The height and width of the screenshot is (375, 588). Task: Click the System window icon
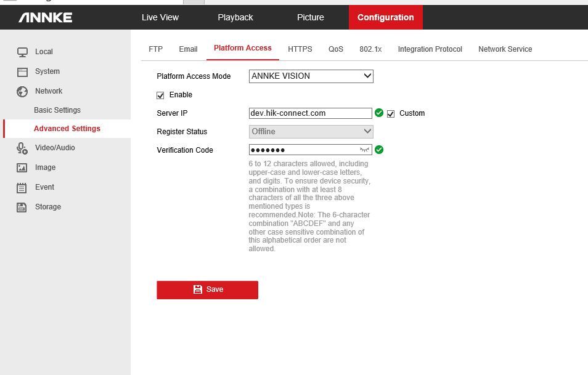(x=23, y=72)
